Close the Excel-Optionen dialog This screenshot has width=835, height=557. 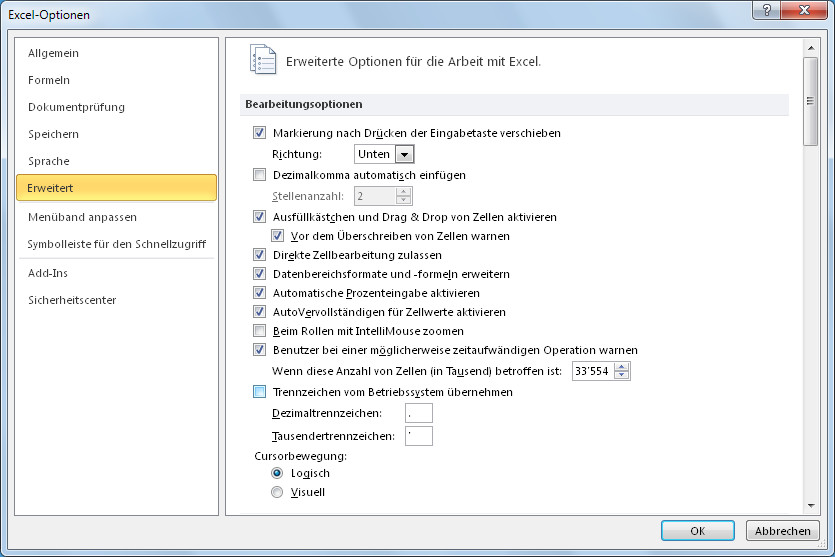click(x=805, y=10)
